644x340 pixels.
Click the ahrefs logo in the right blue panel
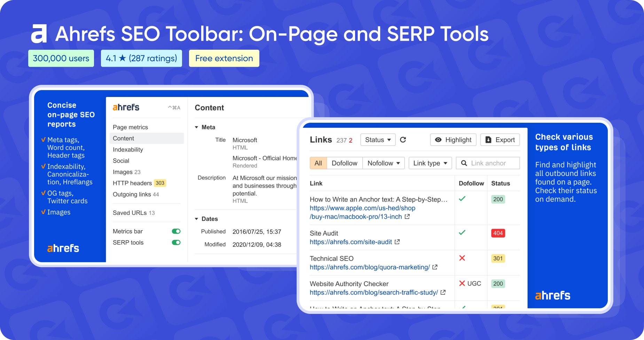point(552,295)
